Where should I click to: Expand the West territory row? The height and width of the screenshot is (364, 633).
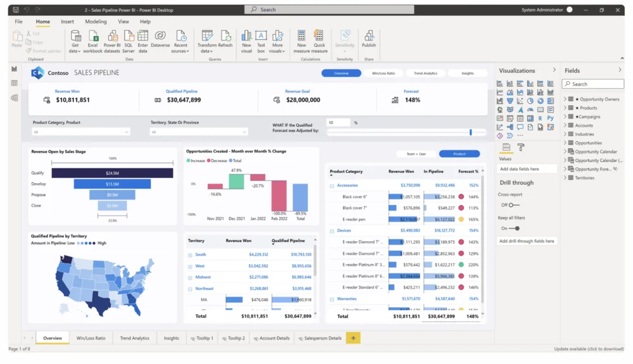[190, 267]
